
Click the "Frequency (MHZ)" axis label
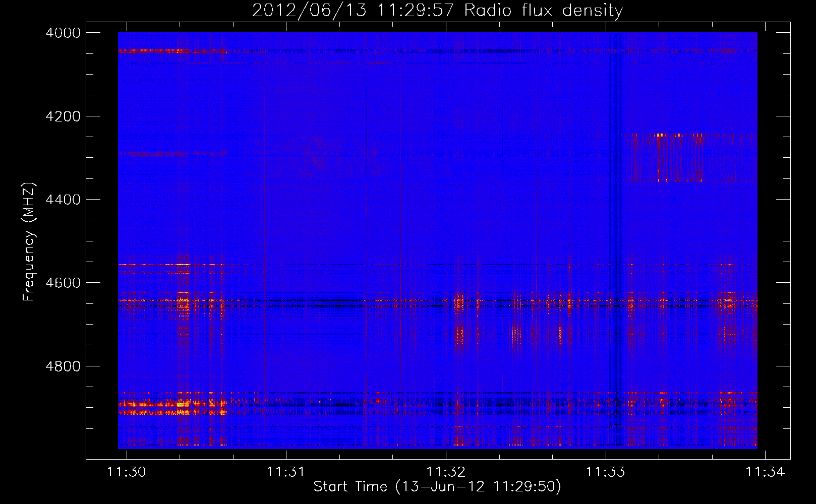click(29, 241)
